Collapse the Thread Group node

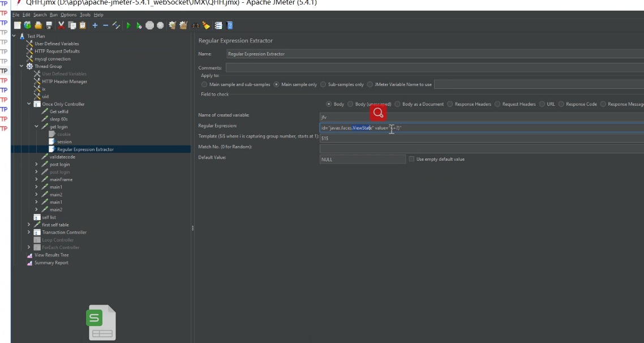[22, 66]
